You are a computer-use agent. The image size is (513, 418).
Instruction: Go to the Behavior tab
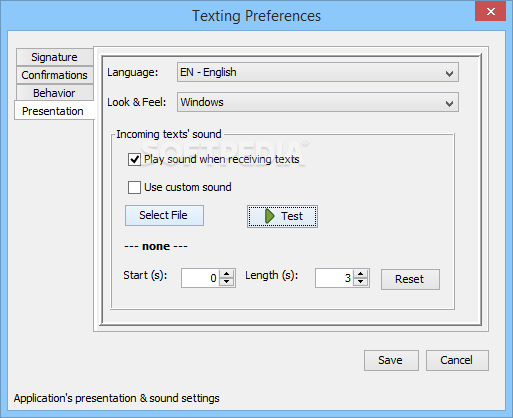pyautogui.click(x=54, y=93)
